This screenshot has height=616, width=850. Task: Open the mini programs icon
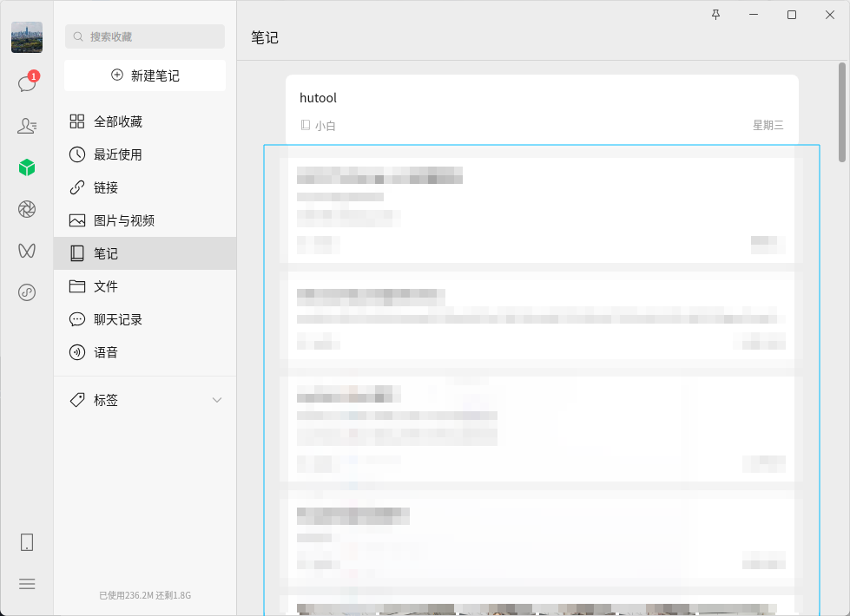(x=27, y=292)
